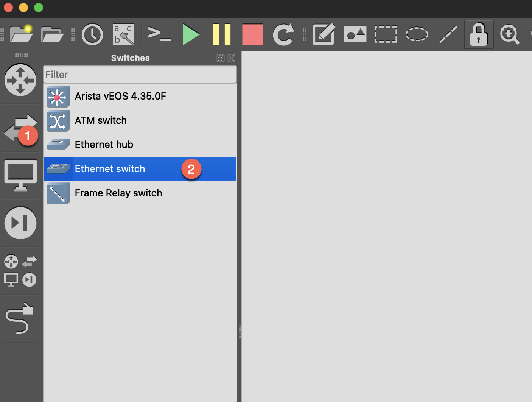This screenshot has height=402, width=532.
Task: Pause all nodes with yellow pause button
Action: coord(221,34)
